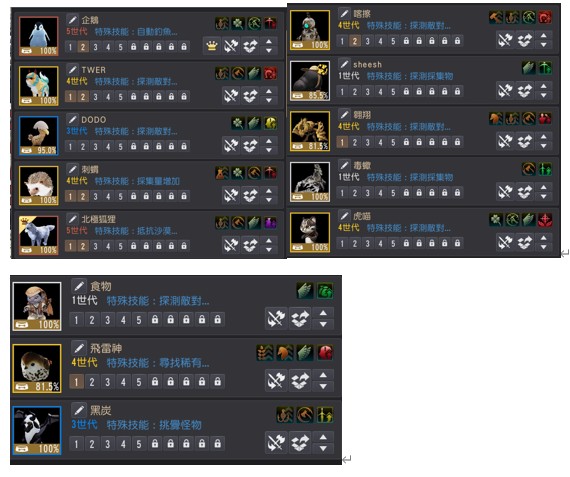Select slot 3 on the 北極狐狸 row
Image resolution: width=570 pixels, height=477 pixels.
click(x=95, y=246)
